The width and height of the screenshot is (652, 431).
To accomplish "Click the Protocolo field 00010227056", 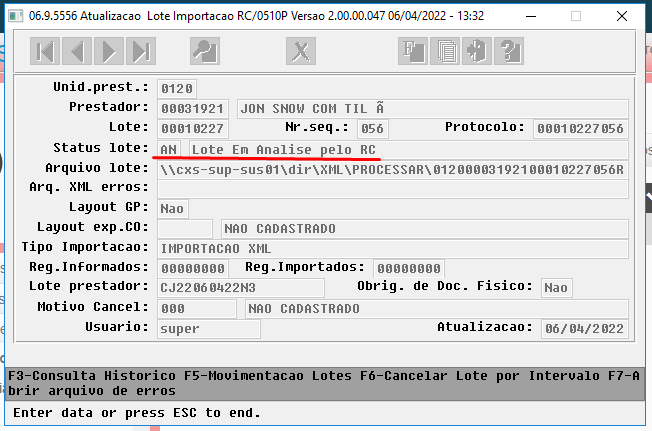I will (580, 129).
